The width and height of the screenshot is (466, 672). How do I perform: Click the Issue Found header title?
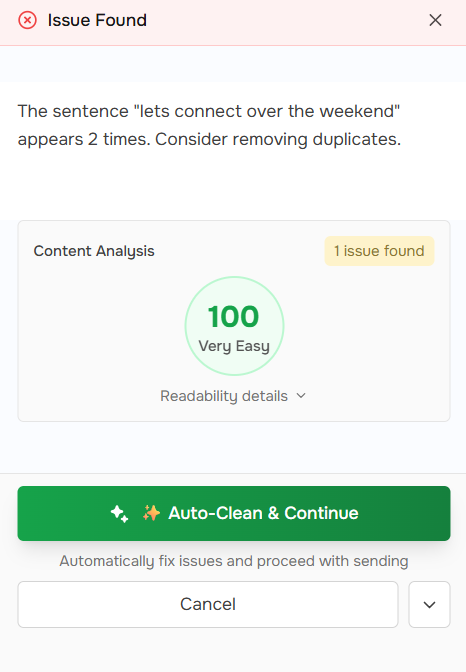click(97, 20)
